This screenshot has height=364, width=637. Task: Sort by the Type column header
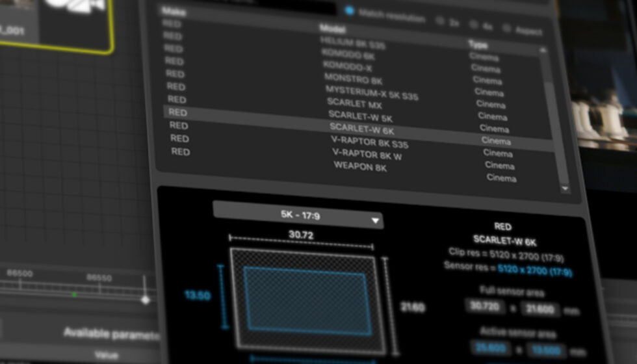click(x=478, y=44)
